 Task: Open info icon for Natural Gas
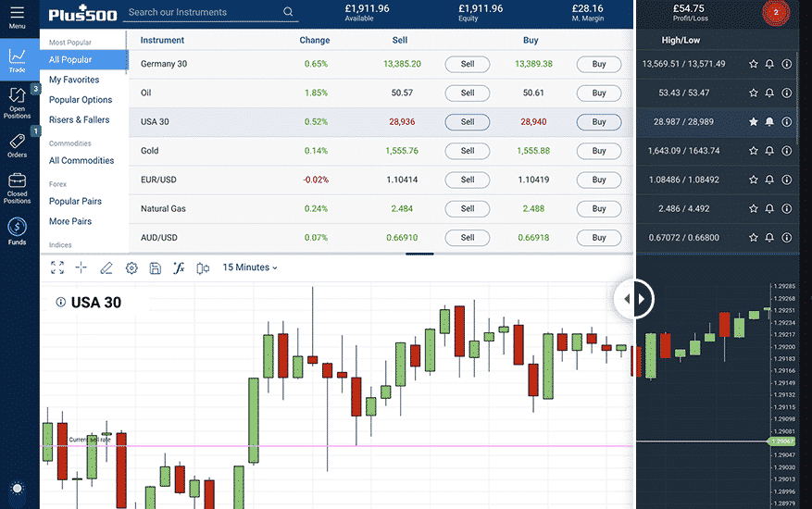pos(787,208)
